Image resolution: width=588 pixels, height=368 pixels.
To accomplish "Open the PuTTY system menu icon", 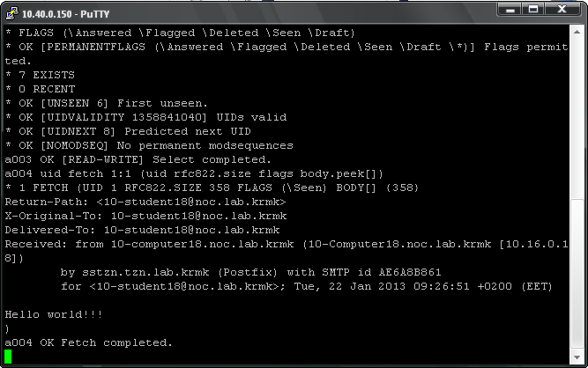I will coord(11,13).
